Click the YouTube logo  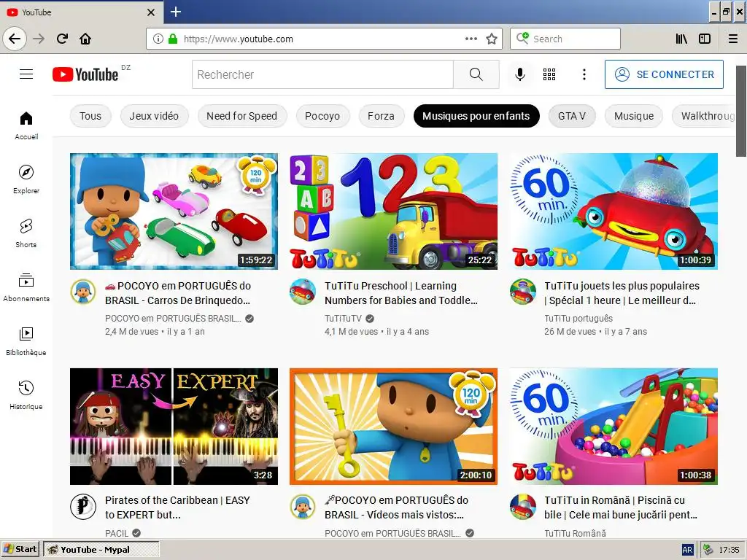86,74
